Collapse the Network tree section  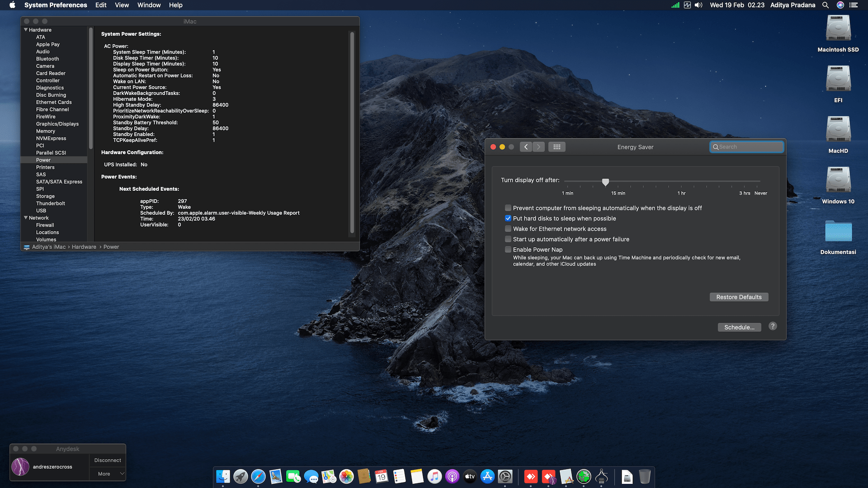point(26,218)
